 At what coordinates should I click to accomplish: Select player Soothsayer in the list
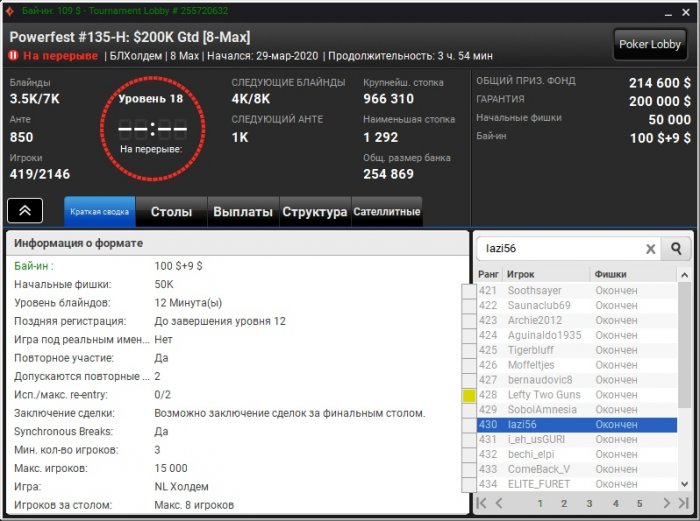pyautogui.click(x=577, y=291)
